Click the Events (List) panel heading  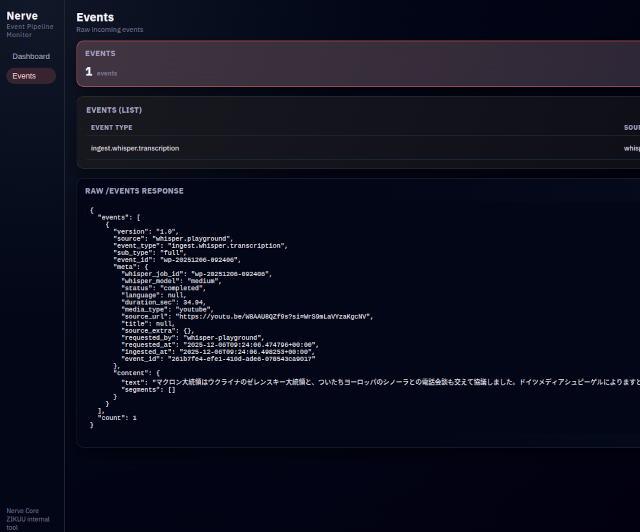click(115, 109)
